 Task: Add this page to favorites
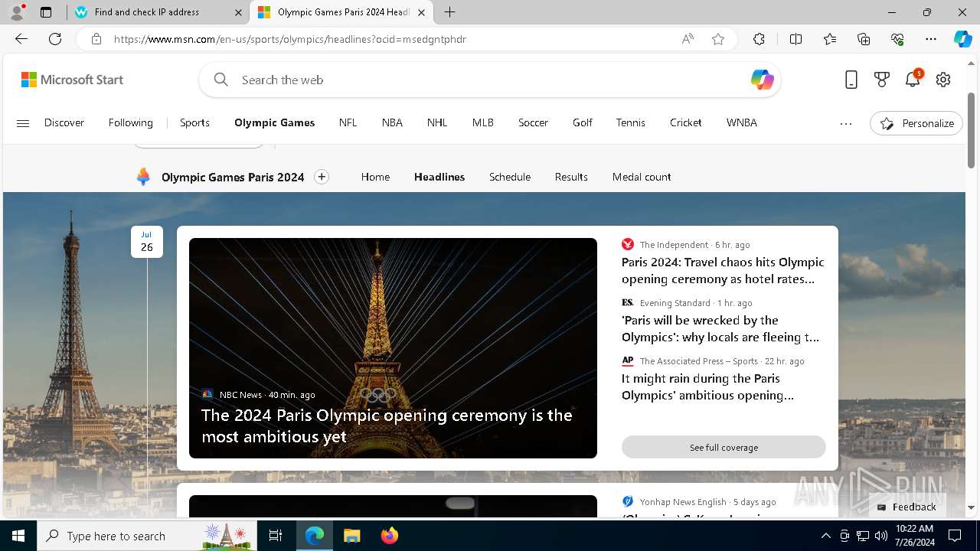click(718, 39)
